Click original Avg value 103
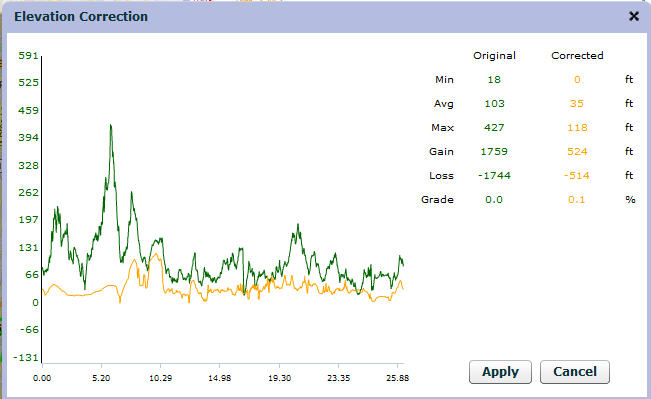The height and width of the screenshot is (399, 651). tap(494, 103)
